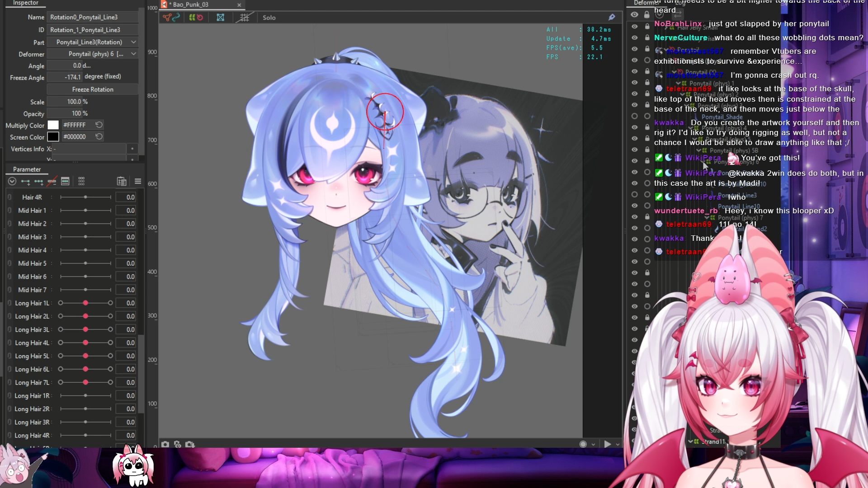This screenshot has height=488, width=868.
Task: Click the parameter dot-grid icon
Action: click(x=81, y=182)
